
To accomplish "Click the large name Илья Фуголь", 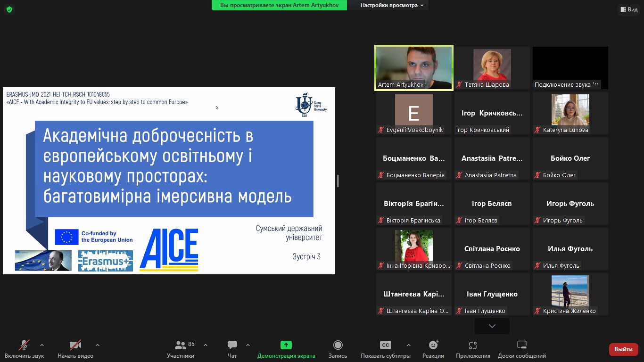I will (x=570, y=249).
